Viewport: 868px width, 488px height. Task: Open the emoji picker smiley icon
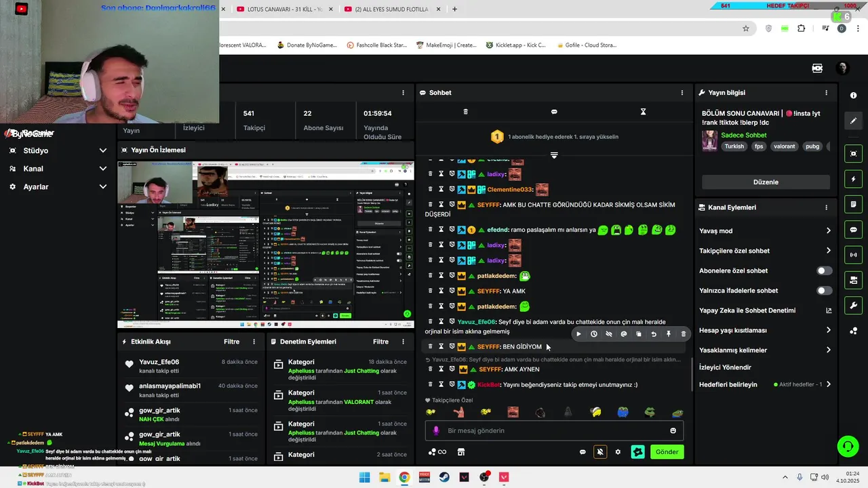[673, 430]
